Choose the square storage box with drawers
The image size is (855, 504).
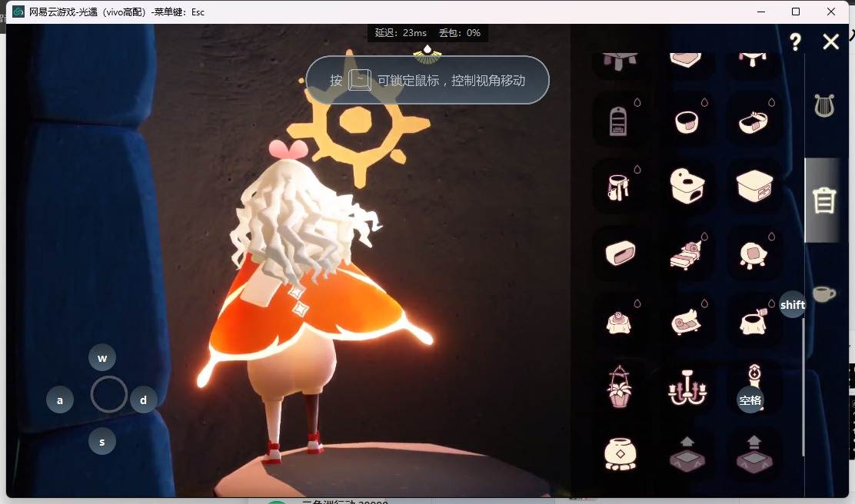755,186
